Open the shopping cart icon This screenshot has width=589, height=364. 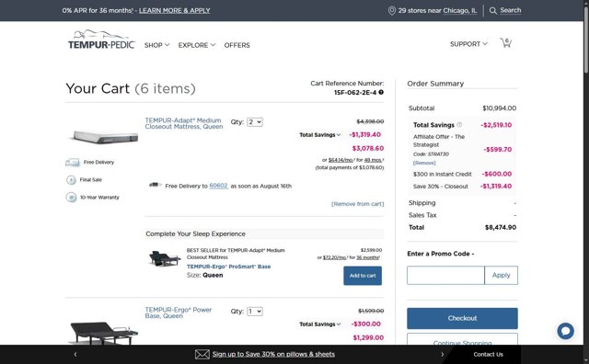505,43
